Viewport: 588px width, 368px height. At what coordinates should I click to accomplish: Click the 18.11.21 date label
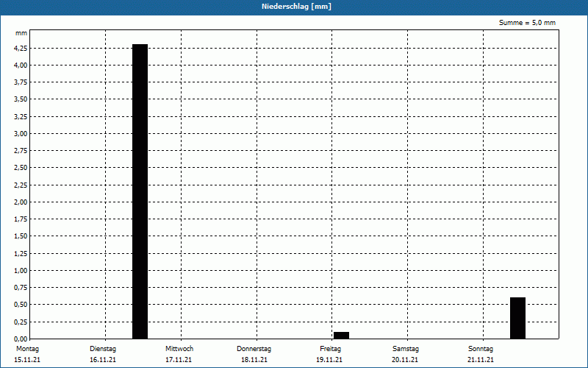click(254, 360)
